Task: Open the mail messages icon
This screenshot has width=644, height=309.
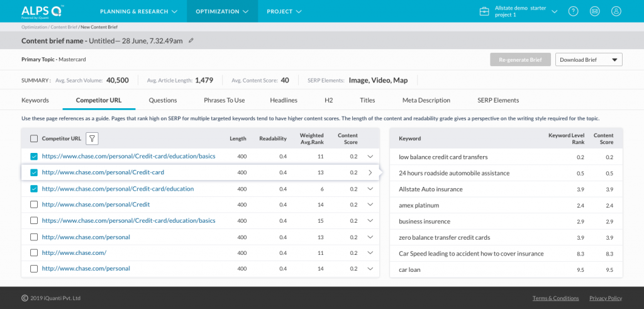Action: click(595, 11)
